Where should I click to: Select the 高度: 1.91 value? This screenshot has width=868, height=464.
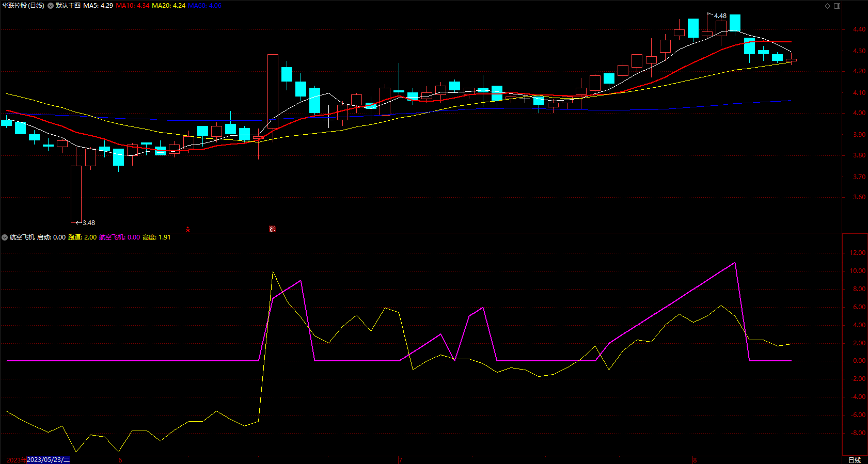pyautogui.click(x=156, y=237)
